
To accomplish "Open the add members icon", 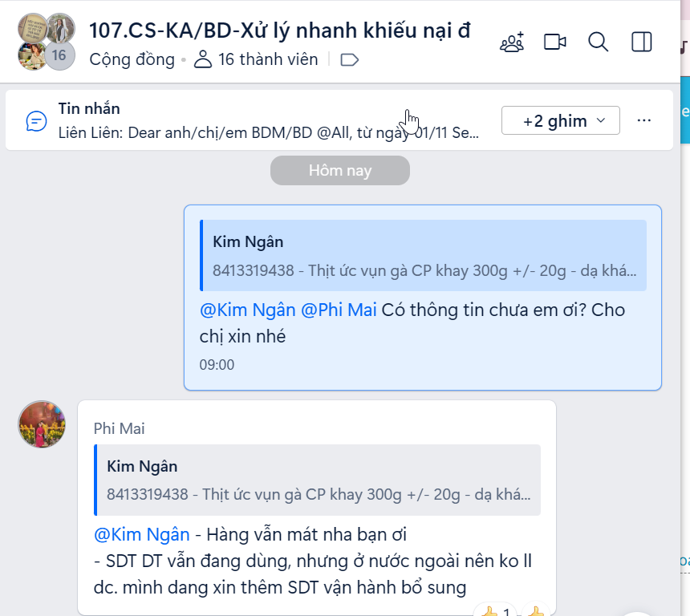I will [512, 43].
